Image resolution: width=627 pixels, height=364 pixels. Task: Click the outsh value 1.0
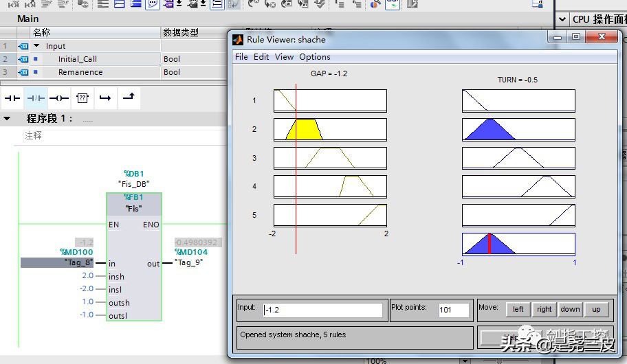click(x=87, y=302)
